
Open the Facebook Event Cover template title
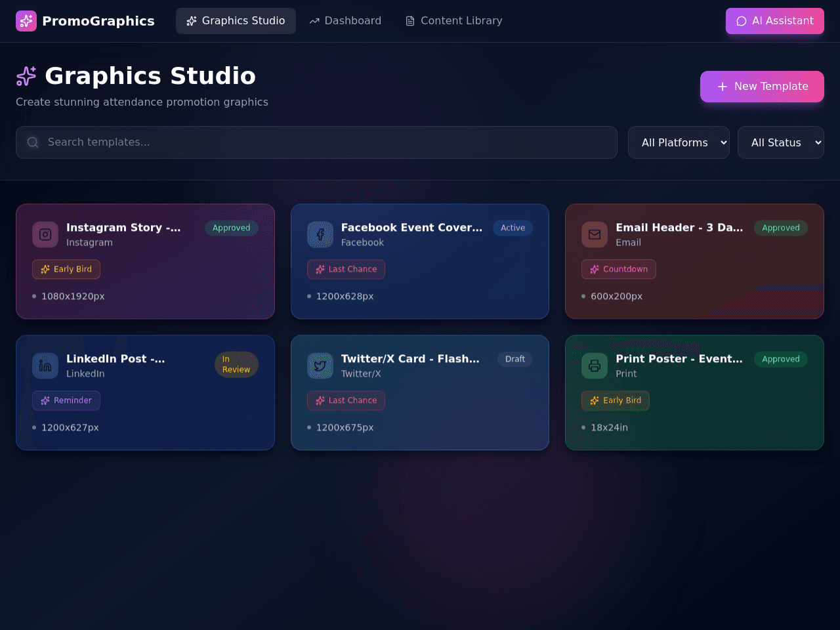coord(411,228)
